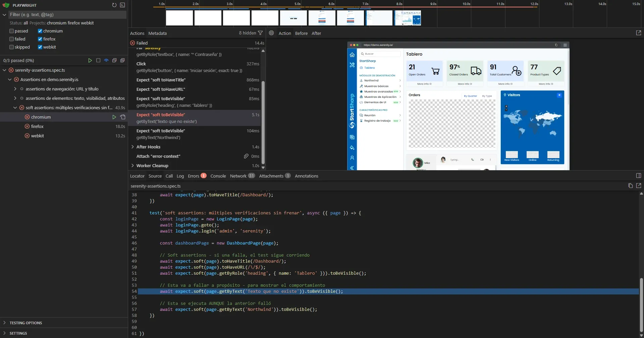Check the skipped status filter
Screen dimensions: 644x338
(11, 47)
